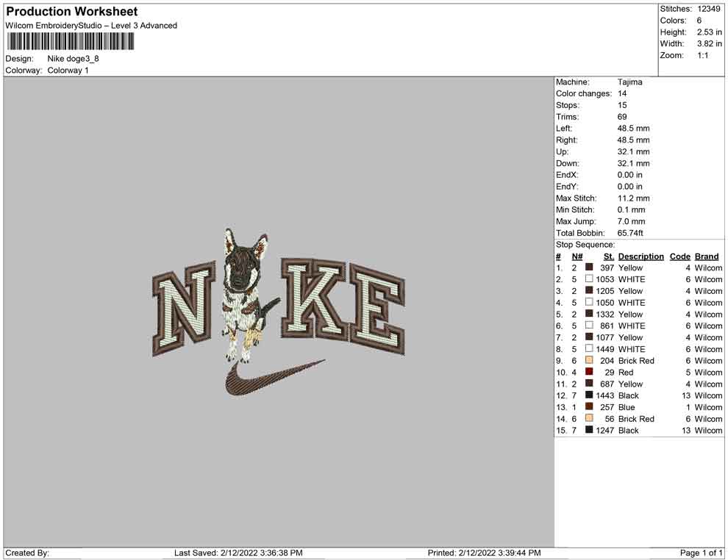This screenshot has height=560, width=728.
Task: Click 'Printed: 2/12/2022 3:39:44 PM'
Action: pyautogui.click(x=485, y=553)
